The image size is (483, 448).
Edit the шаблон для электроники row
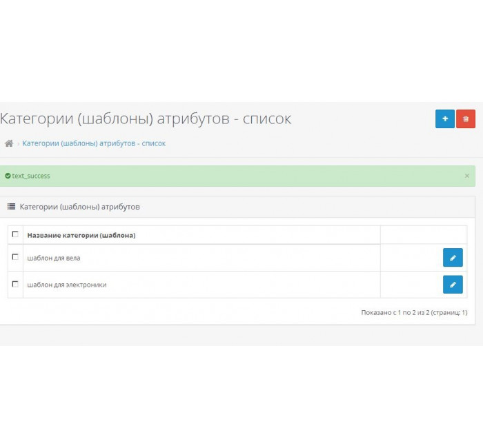tap(453, 284)
